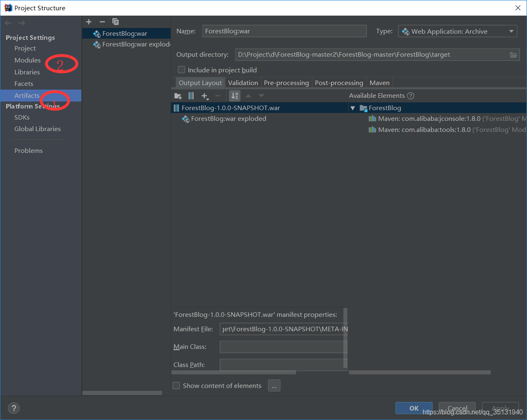Switch to Pre-processing tab

(287, 83)
